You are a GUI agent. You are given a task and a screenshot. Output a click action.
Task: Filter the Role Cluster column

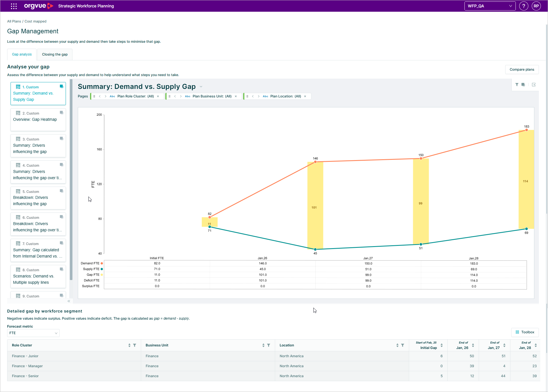pyautogui.click(x=135, y=345)
